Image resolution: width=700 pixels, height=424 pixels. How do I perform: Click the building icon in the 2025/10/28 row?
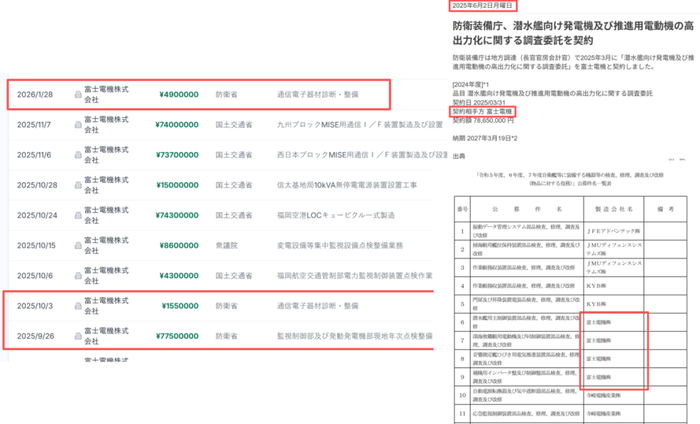(x=78, y=185)
